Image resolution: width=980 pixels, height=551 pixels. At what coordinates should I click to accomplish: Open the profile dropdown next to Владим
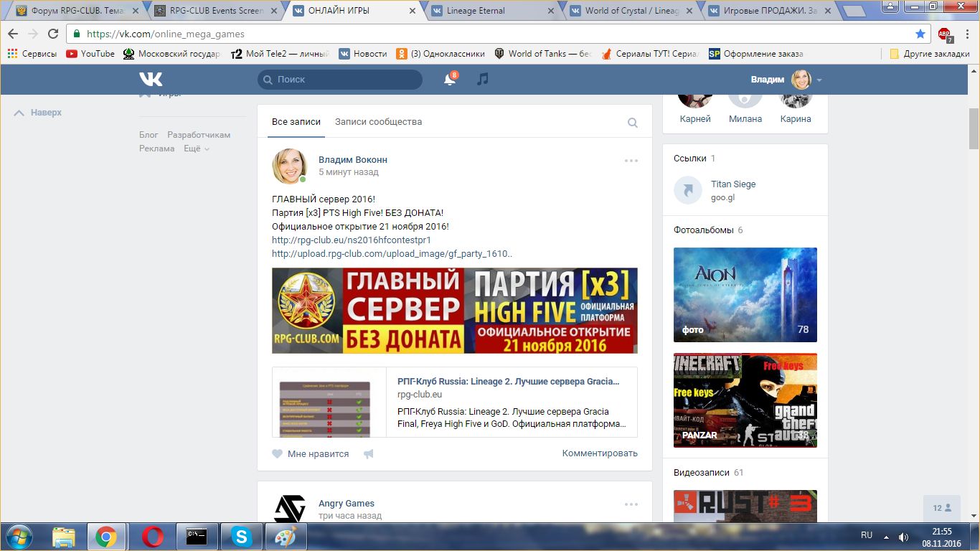coord(819,80)
